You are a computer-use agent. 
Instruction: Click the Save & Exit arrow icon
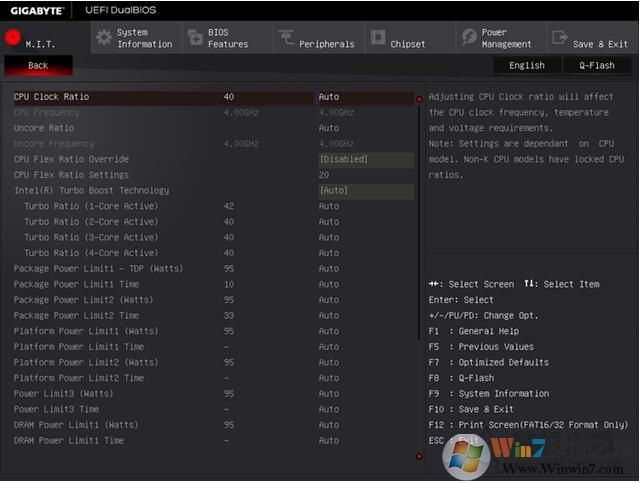tap(559, 38)
